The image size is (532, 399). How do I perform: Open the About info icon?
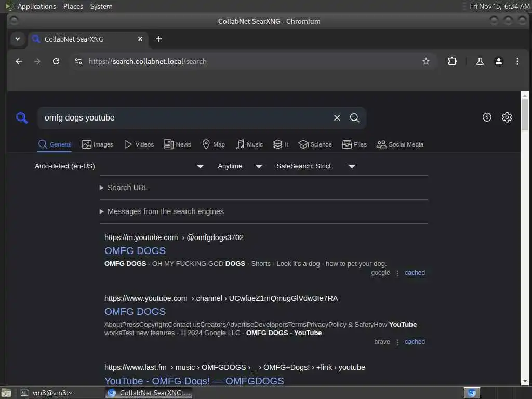[486, 117]
